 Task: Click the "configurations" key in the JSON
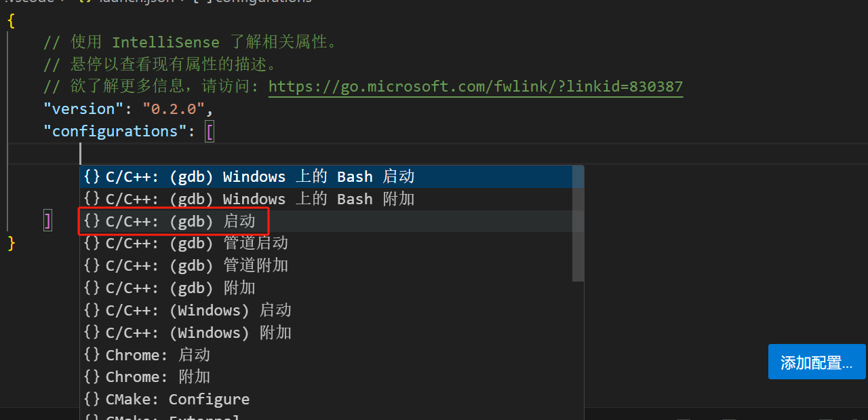point(115,131)
